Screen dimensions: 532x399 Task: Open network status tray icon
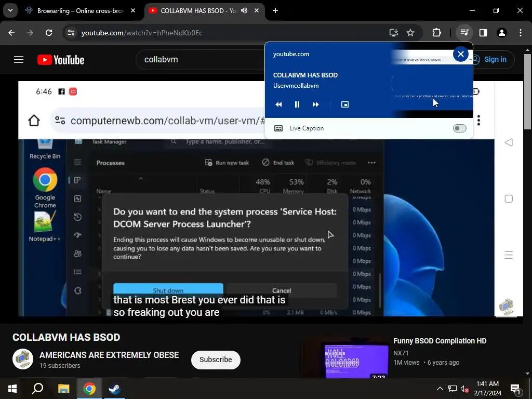pos(453,389)
